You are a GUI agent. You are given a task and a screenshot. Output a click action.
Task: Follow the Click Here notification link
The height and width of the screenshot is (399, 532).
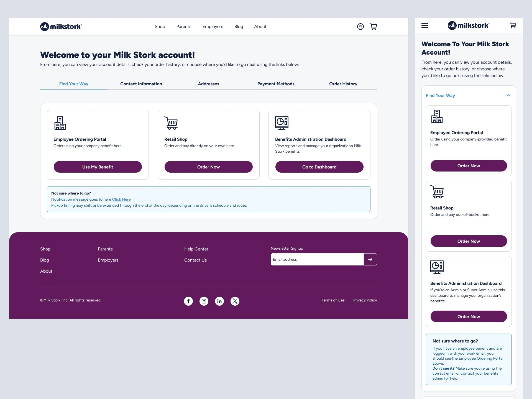point(121,199)
